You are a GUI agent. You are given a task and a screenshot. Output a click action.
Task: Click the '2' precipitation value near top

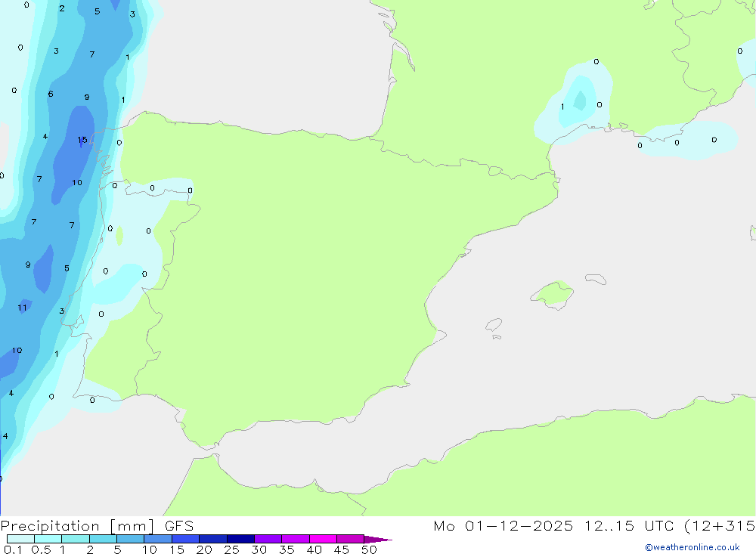62,8
